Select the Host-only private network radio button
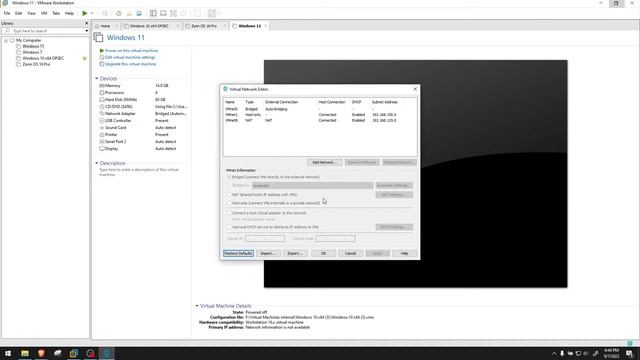The width and height of the screenshot is (640, 360). [229, 203]
